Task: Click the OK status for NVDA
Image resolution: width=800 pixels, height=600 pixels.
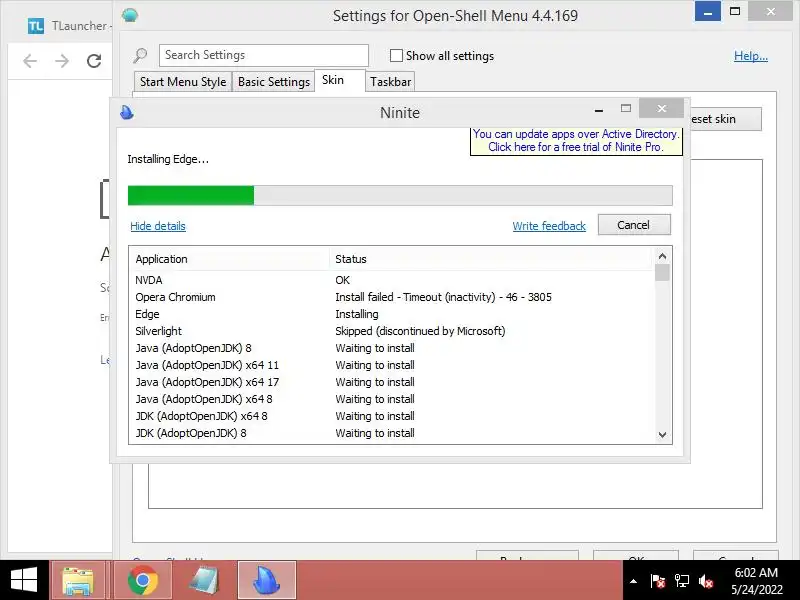Action: (x=342, y=280)
